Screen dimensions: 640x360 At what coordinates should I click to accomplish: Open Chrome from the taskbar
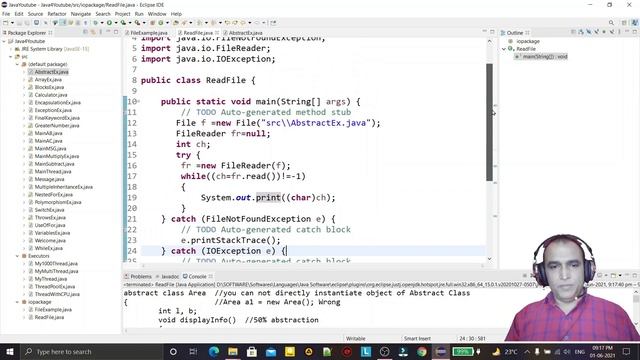pyautogui.click(x=422, y=351)
